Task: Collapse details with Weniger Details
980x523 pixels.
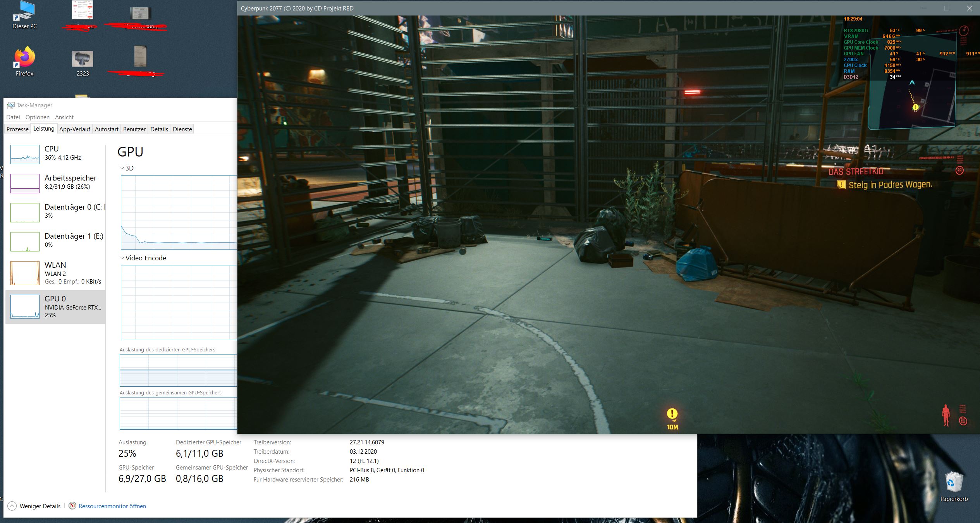Action: 40,506
